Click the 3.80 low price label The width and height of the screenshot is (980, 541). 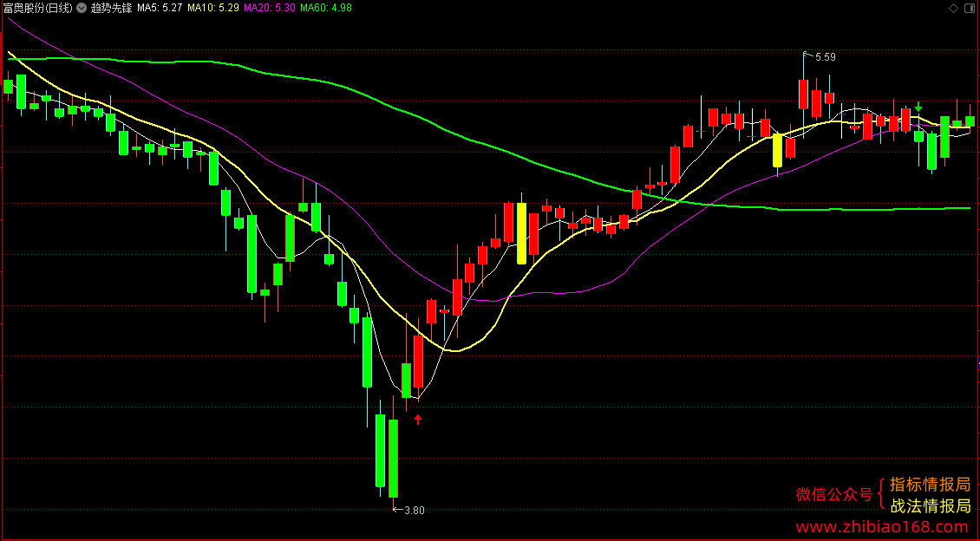415,511
